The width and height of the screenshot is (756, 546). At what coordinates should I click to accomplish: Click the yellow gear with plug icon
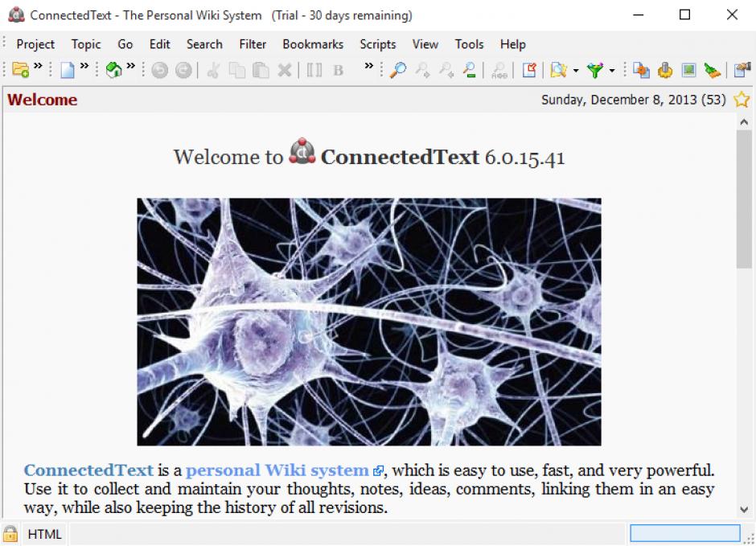point(665,70)
